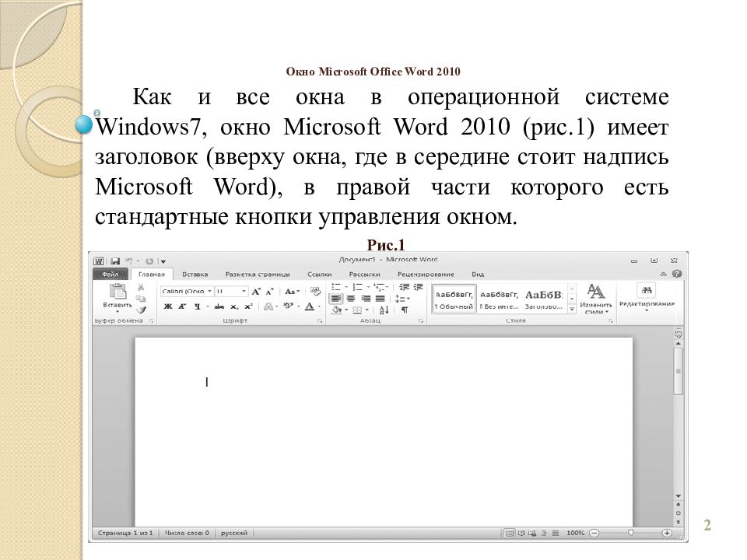
Task: Toggle Show paragraph marks (¶)
Action: tap(405, 310)
